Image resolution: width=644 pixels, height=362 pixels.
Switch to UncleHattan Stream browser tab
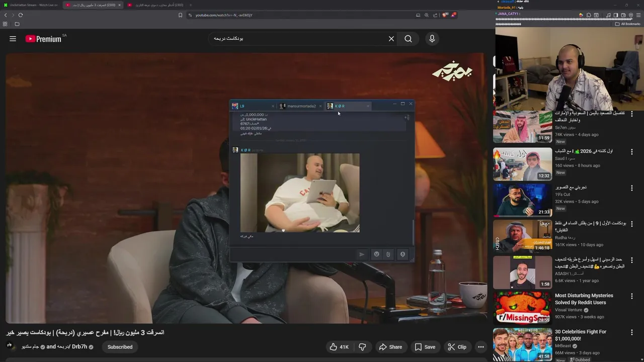click(x=31, y=5)
